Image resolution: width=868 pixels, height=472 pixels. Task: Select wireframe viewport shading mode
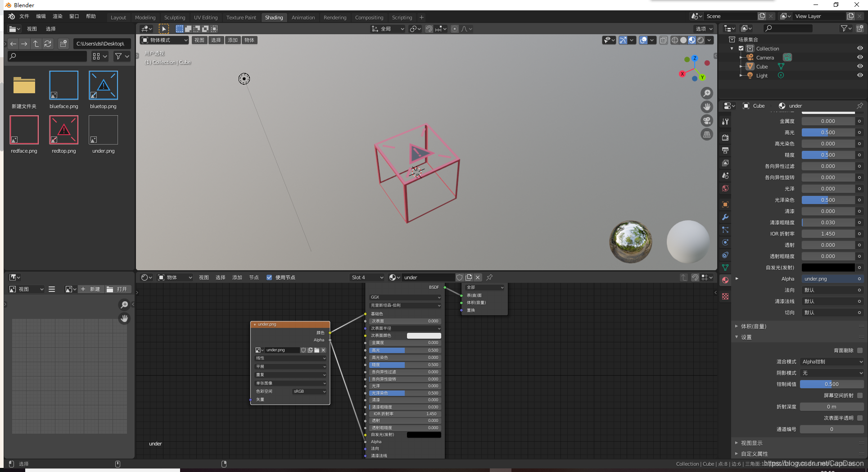[675, 40]
